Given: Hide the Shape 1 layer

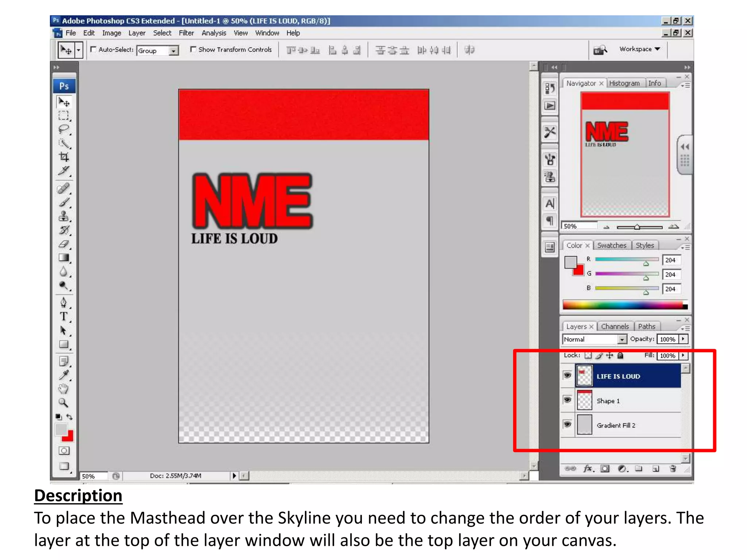Looking at the screenshot, I should (x=567, y=400).
